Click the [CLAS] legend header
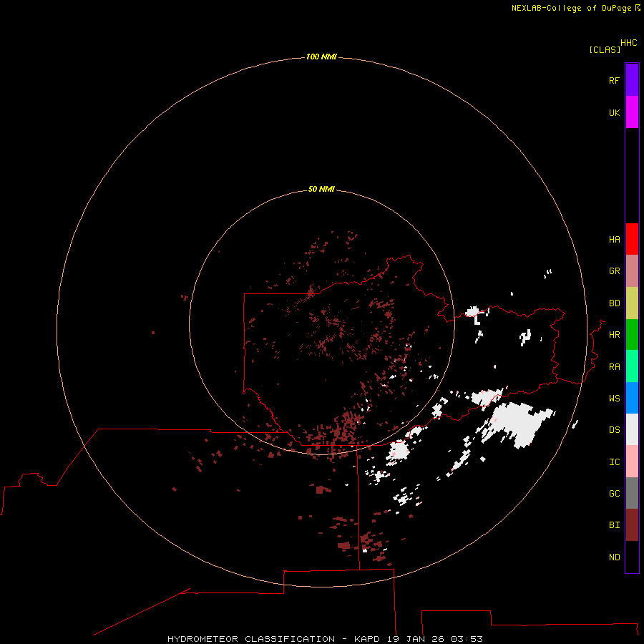The width and height of the screenshot is (644, 644). [605, 50]
